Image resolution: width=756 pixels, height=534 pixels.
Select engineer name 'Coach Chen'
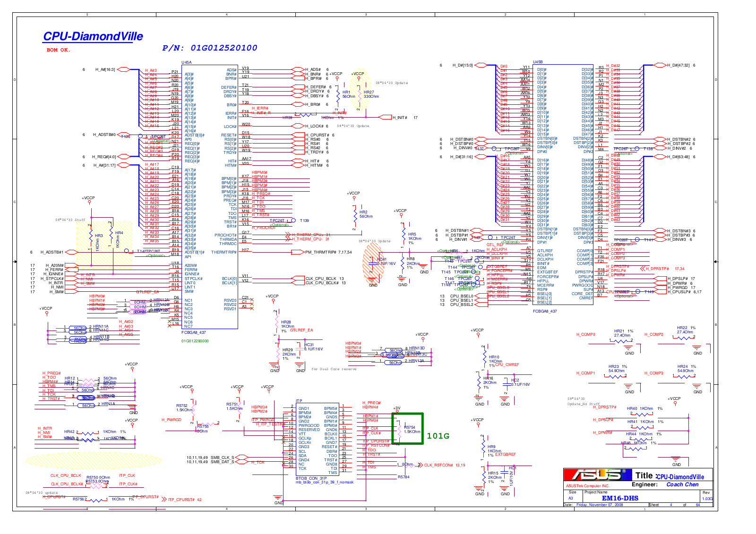[682, 484]
